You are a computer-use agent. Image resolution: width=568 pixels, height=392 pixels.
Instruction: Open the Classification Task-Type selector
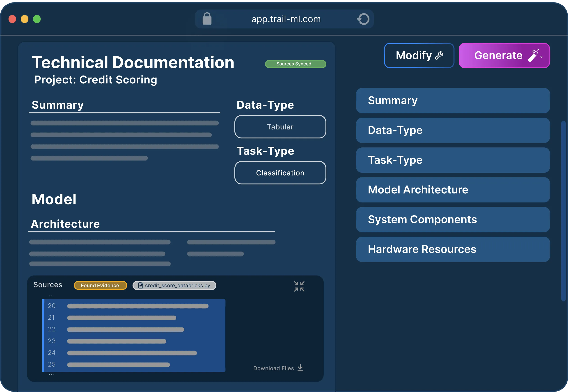point(280,173)
